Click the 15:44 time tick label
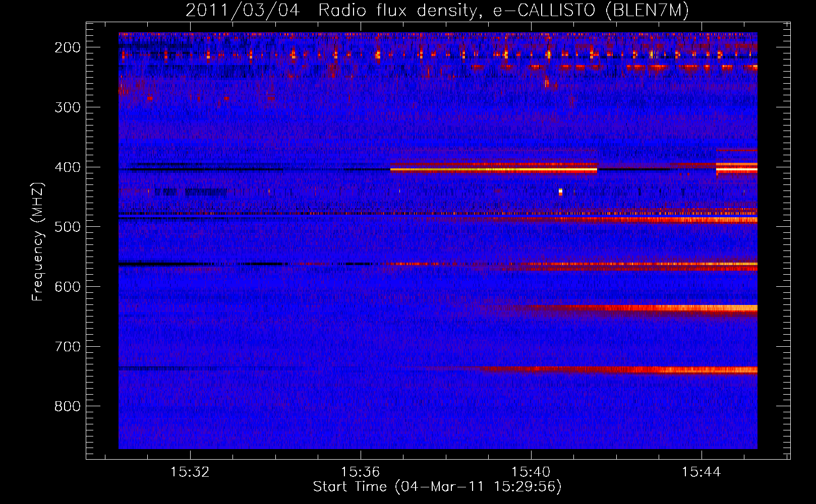Image resolution: width=816 pixels, height=504 pixels. pyautogui.click(x=701, y=472)
